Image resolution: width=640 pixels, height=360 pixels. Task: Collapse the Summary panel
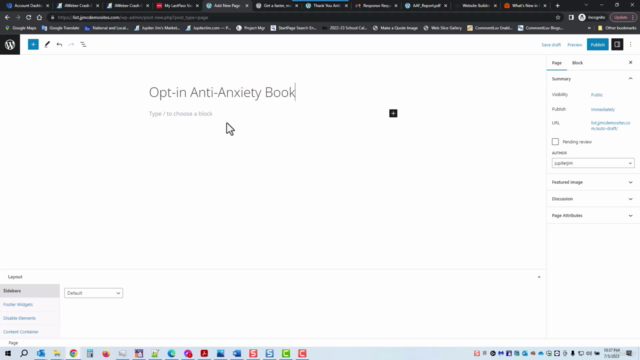click(631, 79)
